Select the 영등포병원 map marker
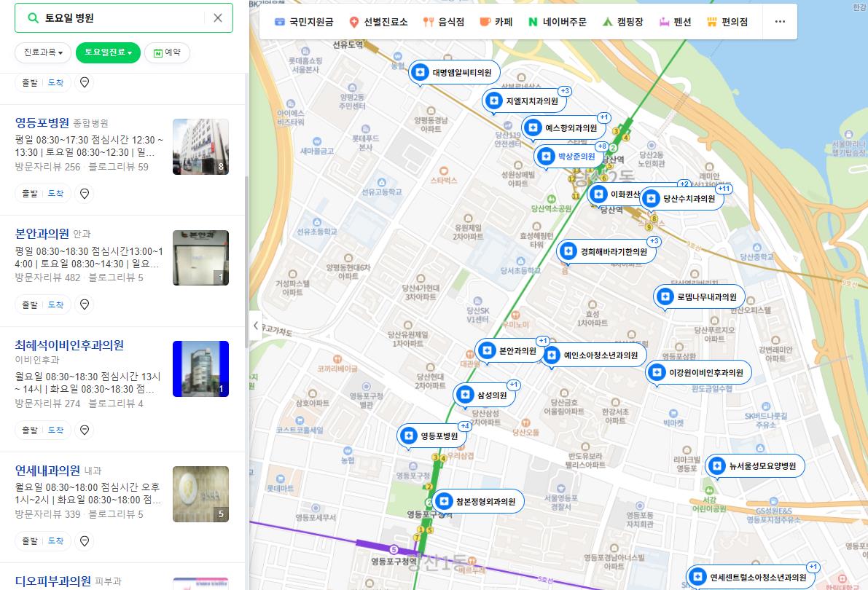 432,436
